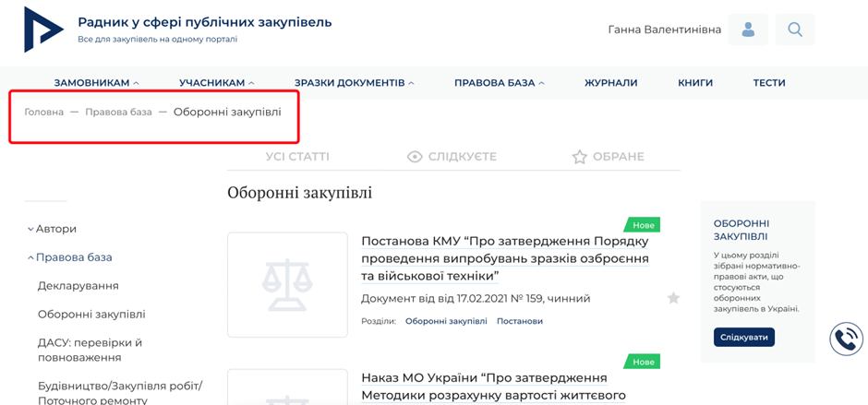The width and height of the screenshot is (868, 405).
Task: Select the Усі статті tab
Action: (x=297, y=157)
